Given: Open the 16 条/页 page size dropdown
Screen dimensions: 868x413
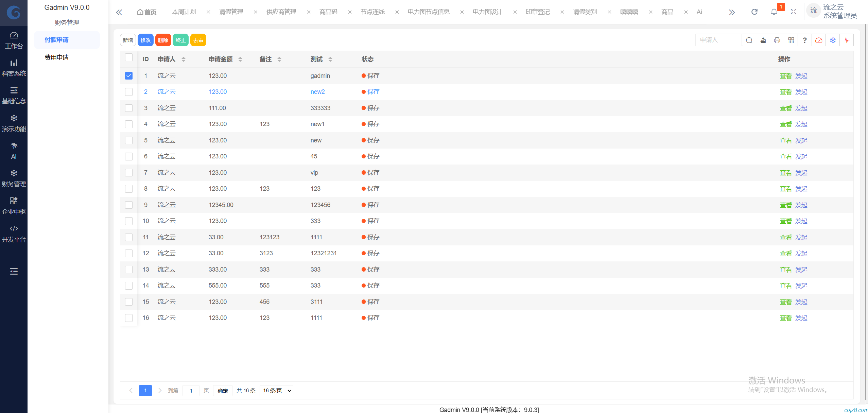Looking at the screenshot, I should click(x=277, y=390).
